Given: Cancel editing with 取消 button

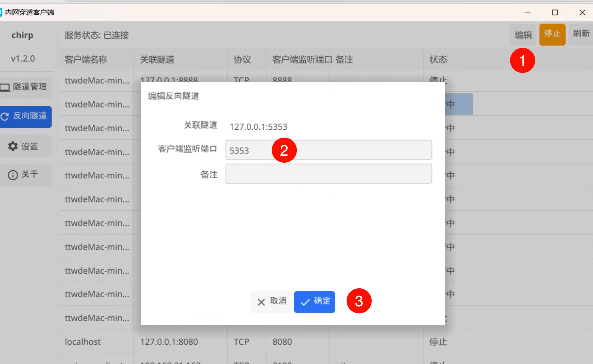Looking at the screenshot, I should (271, 302).
